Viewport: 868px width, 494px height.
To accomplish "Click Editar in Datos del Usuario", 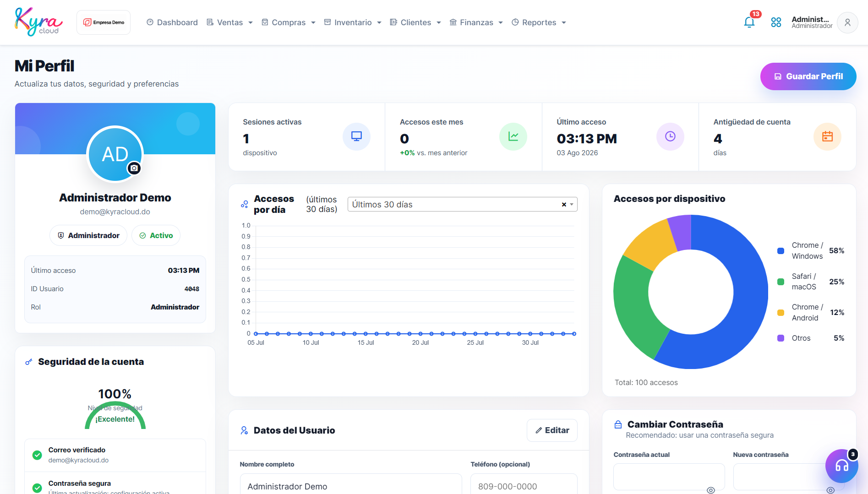I will pyautogui.click(x=552, y=430).
